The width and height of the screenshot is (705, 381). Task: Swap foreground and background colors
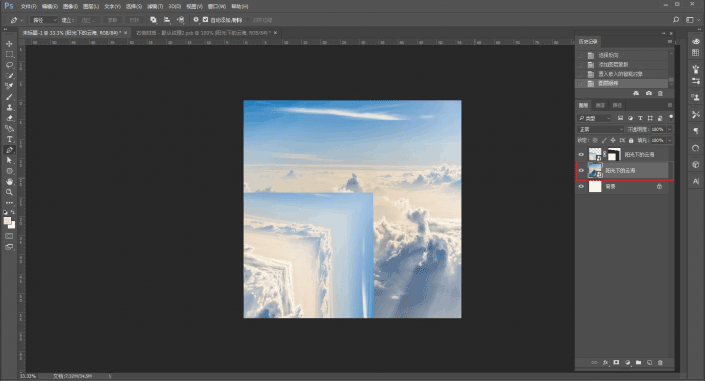tap(13, 212)
